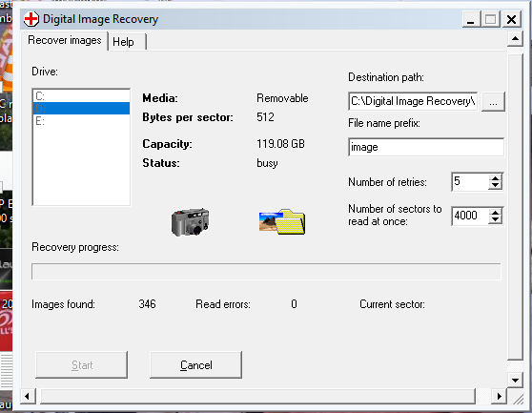Click the media value Removable
This screenshot has width=532, height=413.
(282, 98)
